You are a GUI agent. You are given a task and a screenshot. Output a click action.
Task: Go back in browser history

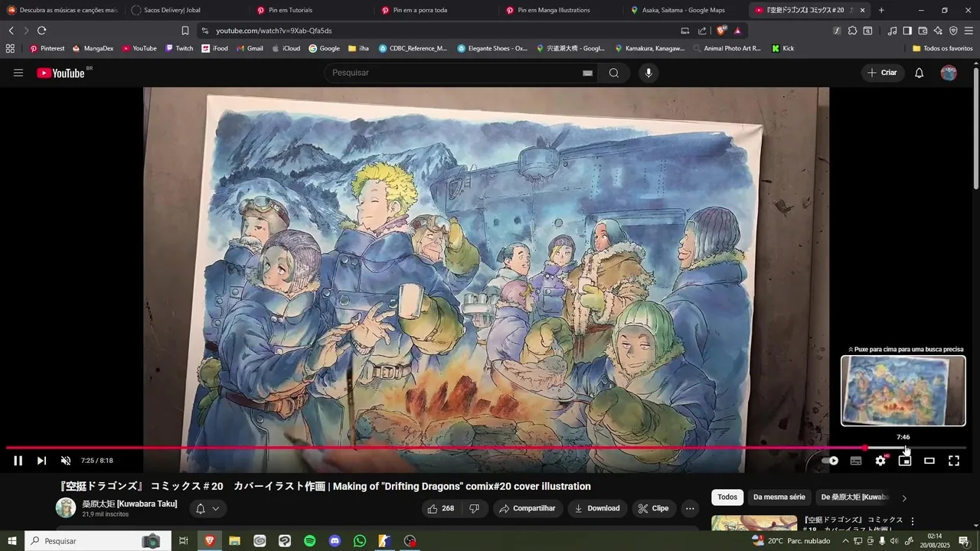[11, 31]
